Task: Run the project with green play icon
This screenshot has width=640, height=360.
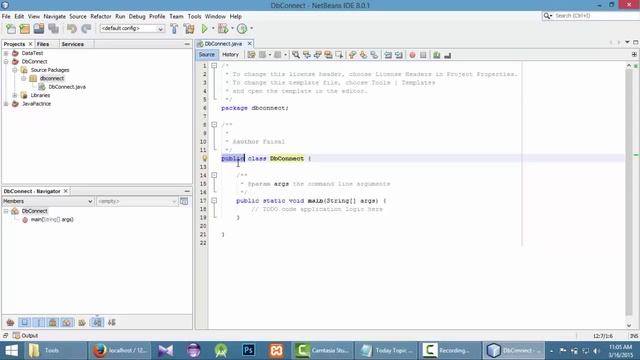Action: click(204, 29)
